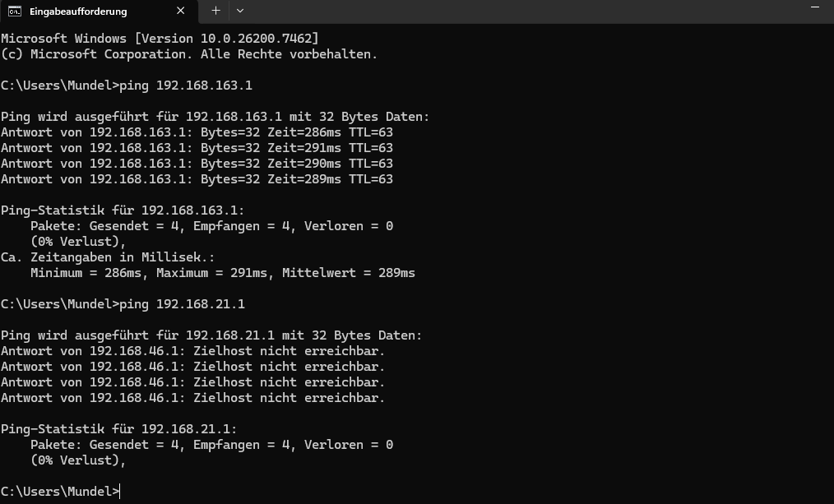Close the Eingabeaufforderung tab
834x504 pixels.
click(x=181, y=12)
